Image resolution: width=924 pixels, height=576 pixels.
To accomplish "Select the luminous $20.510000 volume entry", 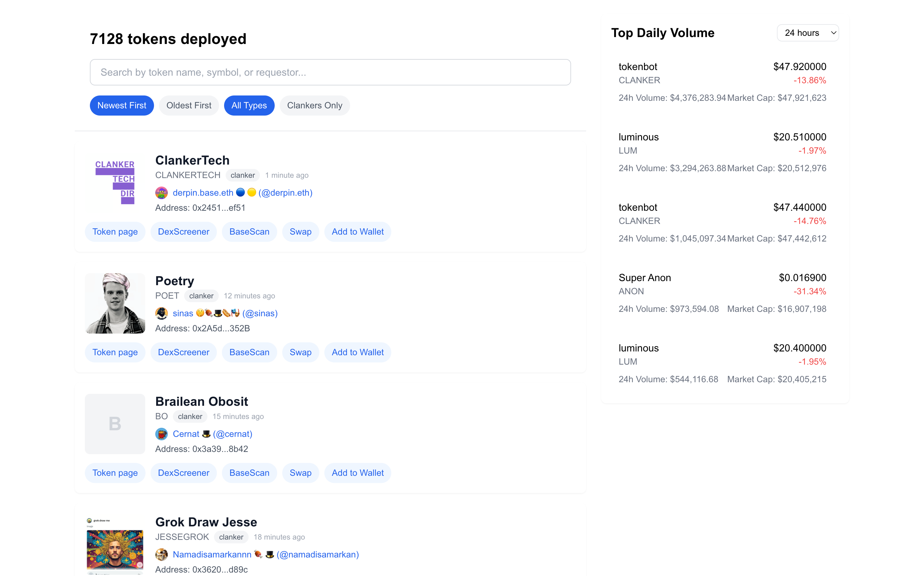I will click(x=722, y=152).
